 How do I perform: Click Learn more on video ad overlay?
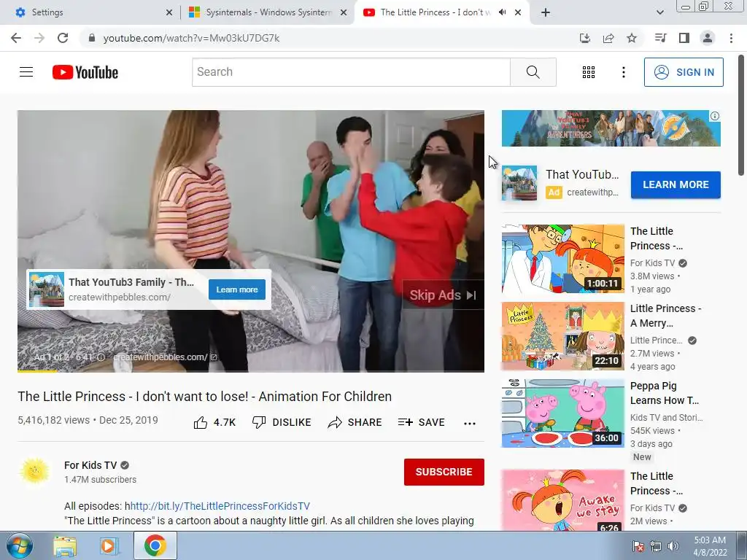(x=237, y=289)
